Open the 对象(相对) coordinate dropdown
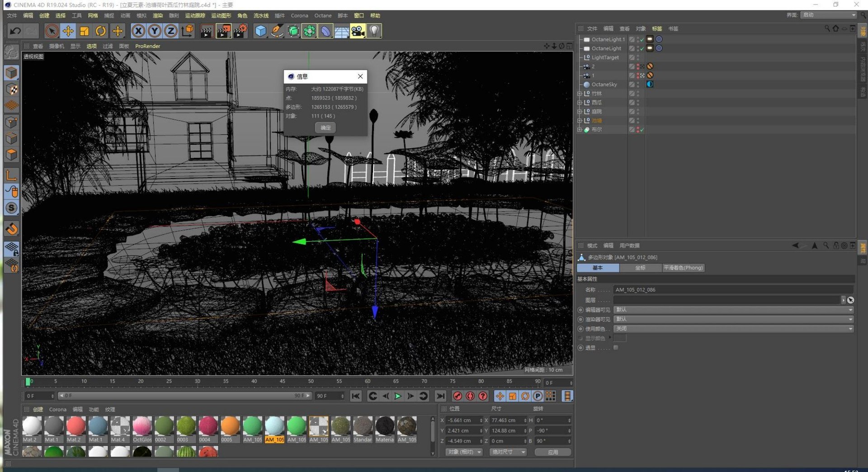Screen dimensions: 868x472 [x=464, y=452]
